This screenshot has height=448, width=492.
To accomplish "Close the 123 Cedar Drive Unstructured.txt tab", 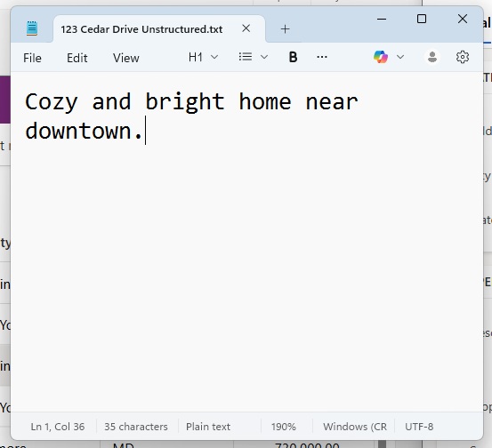I will tap(246, 28).
